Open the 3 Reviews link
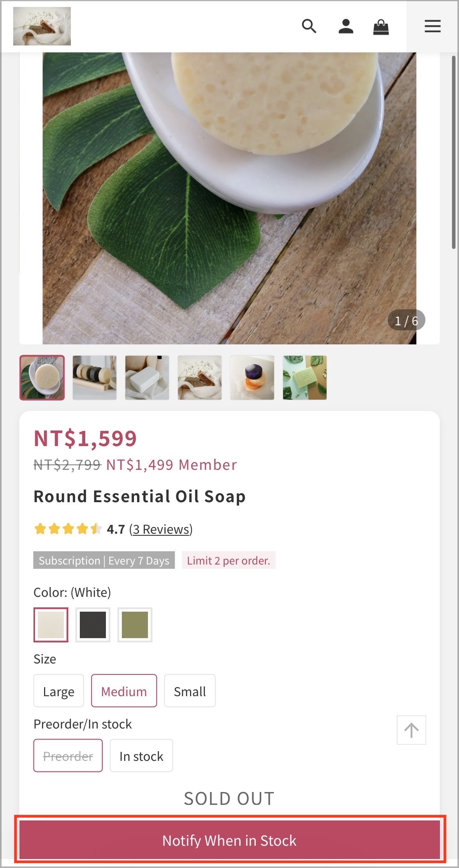This screenshot has height=868, width=459. point(161,529)
